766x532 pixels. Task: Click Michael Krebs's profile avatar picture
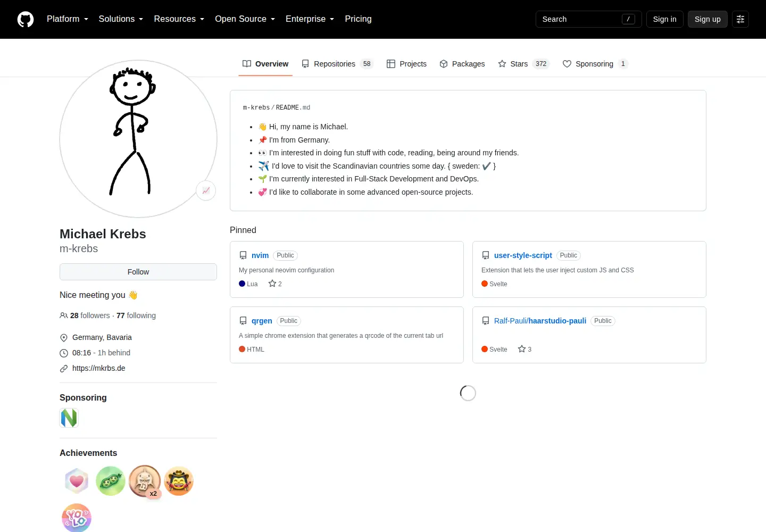tap(138, 139)
